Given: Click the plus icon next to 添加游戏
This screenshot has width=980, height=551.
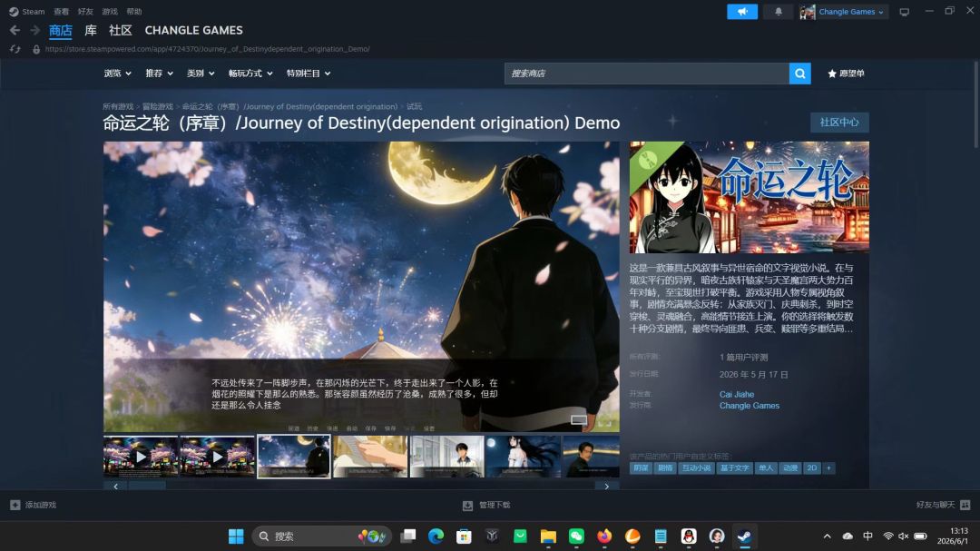Looking at the screenshot, I should pyautogui.click(x=15, y=505).
